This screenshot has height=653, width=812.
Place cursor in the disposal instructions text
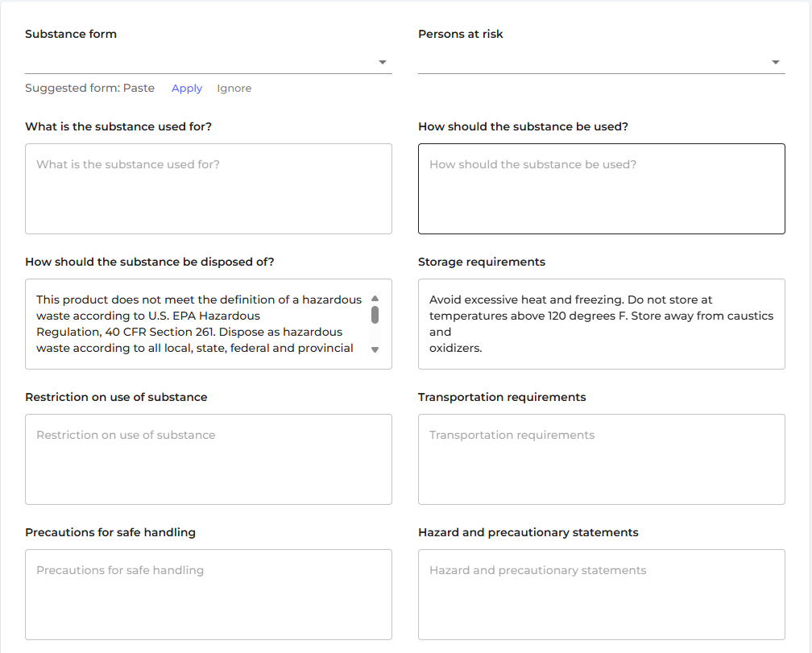(197, 324)
